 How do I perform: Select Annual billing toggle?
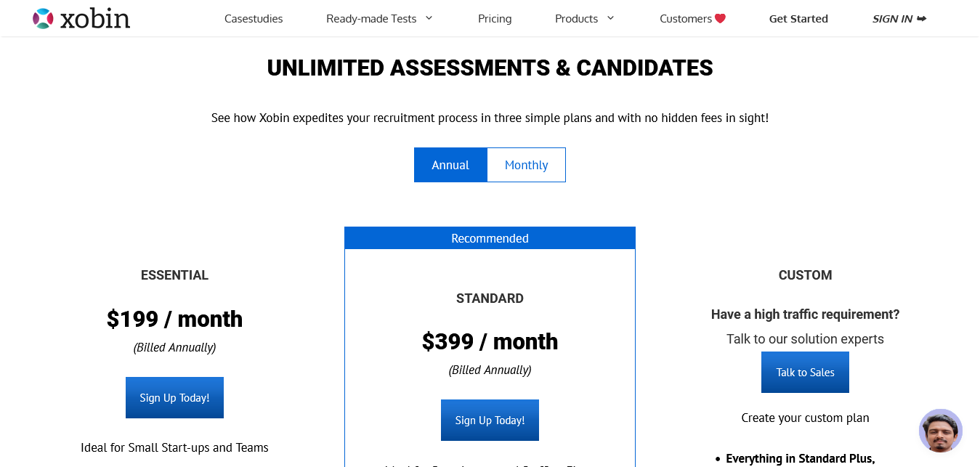[x=450, y=165]
